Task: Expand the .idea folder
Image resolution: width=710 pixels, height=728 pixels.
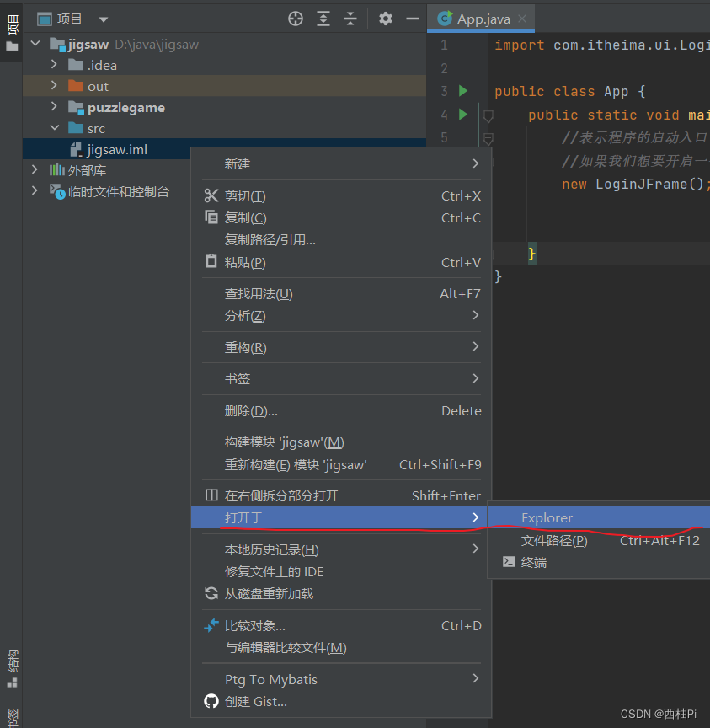Action: pyautogui.click(x=53, y=65)
